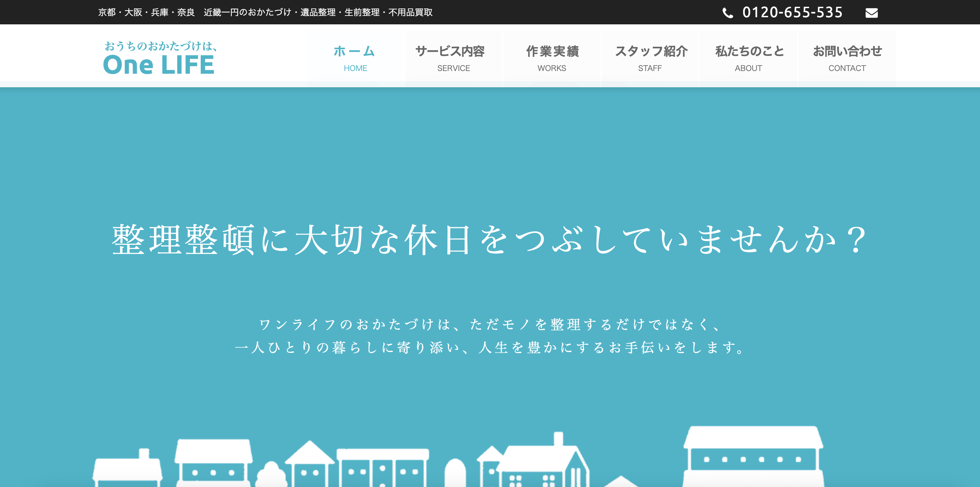Screen dimensions: 980x487
Task: Click the headline 整理整頓に大切な休日をつぶしていませんか？
Action: coord(490,240)
